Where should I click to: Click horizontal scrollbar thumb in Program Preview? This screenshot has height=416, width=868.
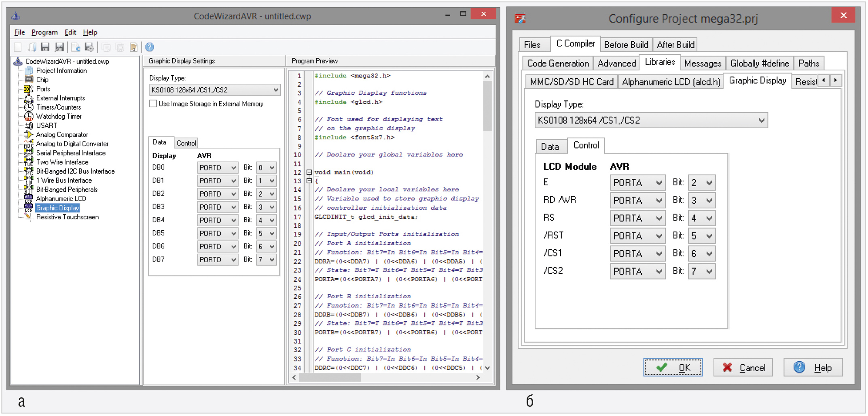click(x=330, y=377)
